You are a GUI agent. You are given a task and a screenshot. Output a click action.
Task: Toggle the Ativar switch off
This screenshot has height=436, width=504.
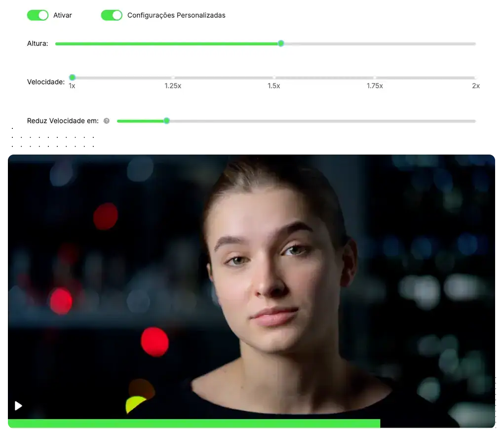tap(38, 15)
